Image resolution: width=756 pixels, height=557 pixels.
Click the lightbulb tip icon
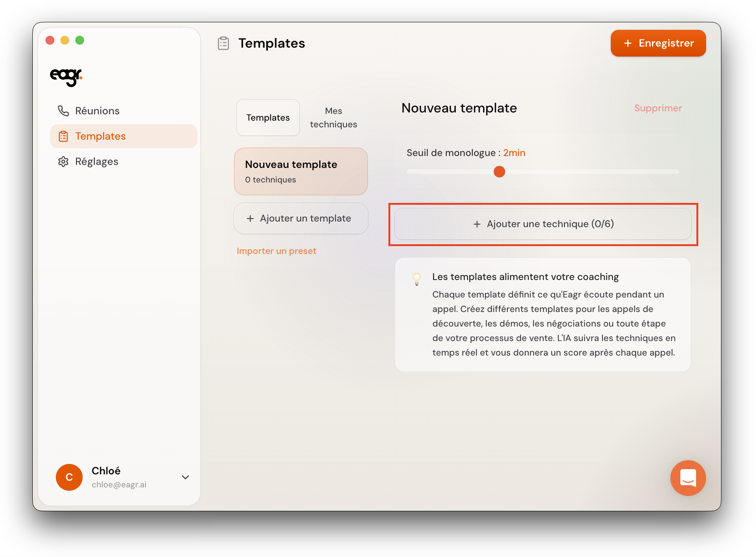[417, 278]
